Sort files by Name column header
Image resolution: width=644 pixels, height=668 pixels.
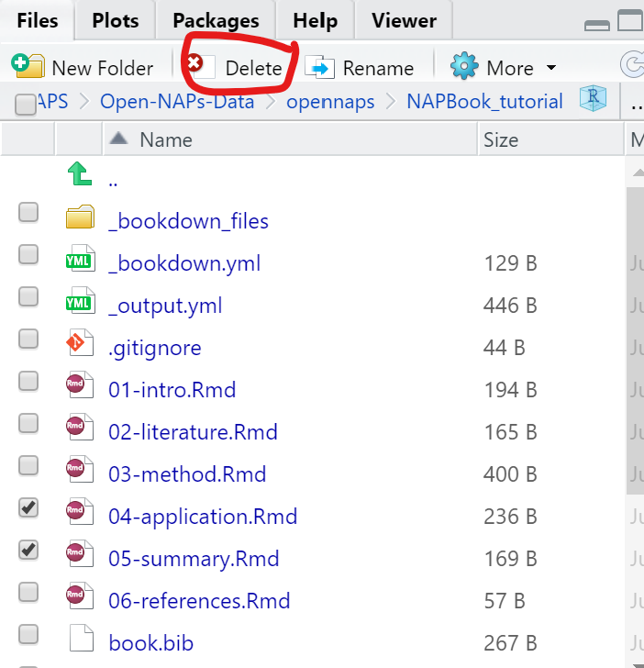(x=165, y=139)
